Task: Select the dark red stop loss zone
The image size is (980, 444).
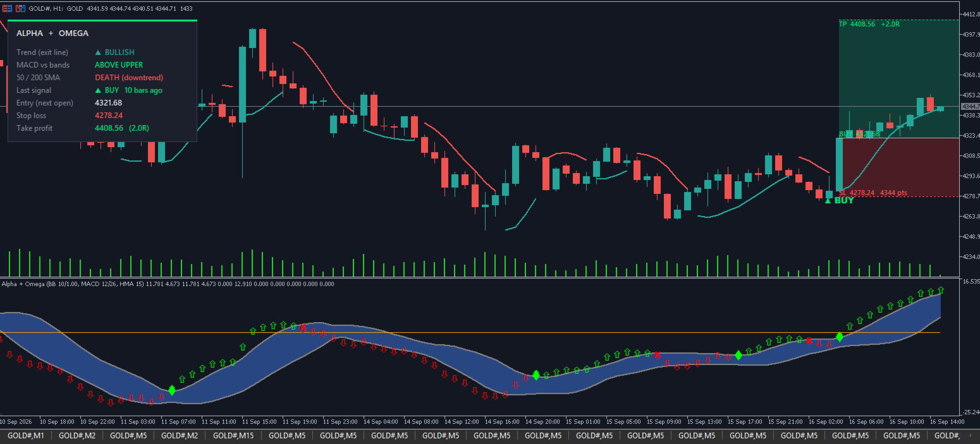Action: pos(899,167)
